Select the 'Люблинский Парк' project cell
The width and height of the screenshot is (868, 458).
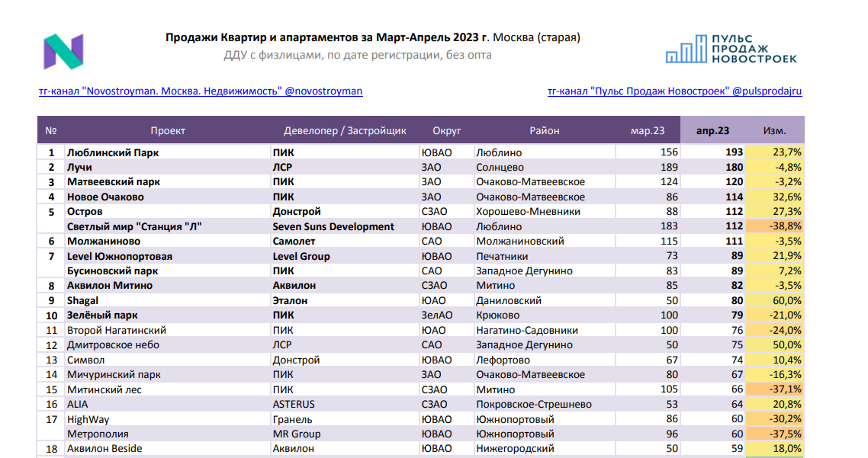point(168,152)
